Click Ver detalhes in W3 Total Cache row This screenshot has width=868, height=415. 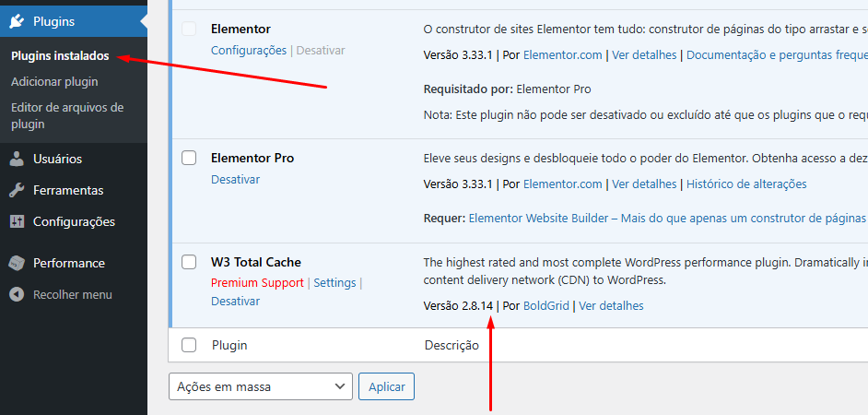click(x=611, y=306)
